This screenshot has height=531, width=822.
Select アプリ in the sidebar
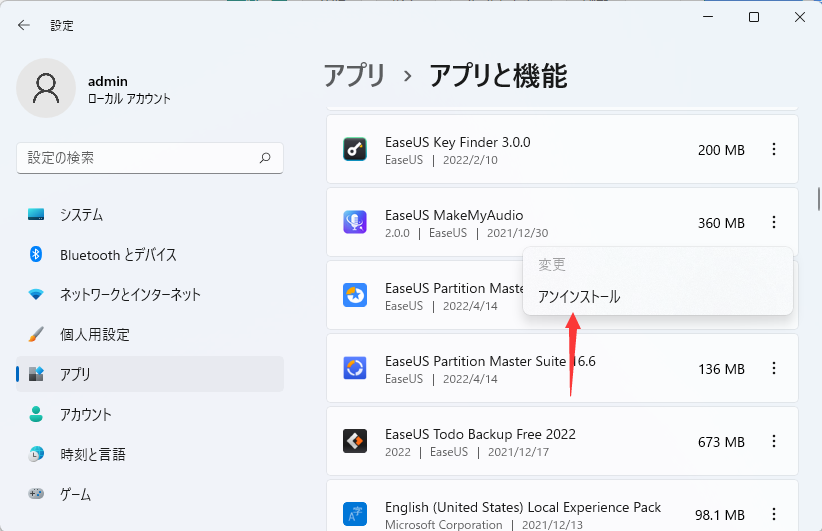tap(150, 374)
